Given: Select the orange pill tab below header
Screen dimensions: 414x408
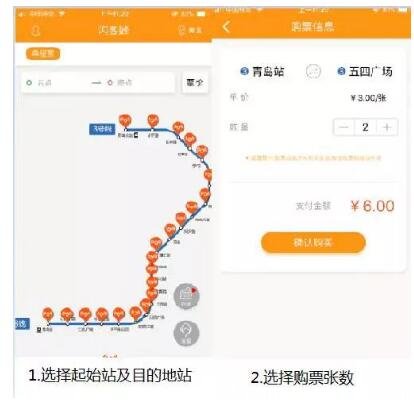Looking at the screenshot, I should pyautogui.click(x=43, y=53).
